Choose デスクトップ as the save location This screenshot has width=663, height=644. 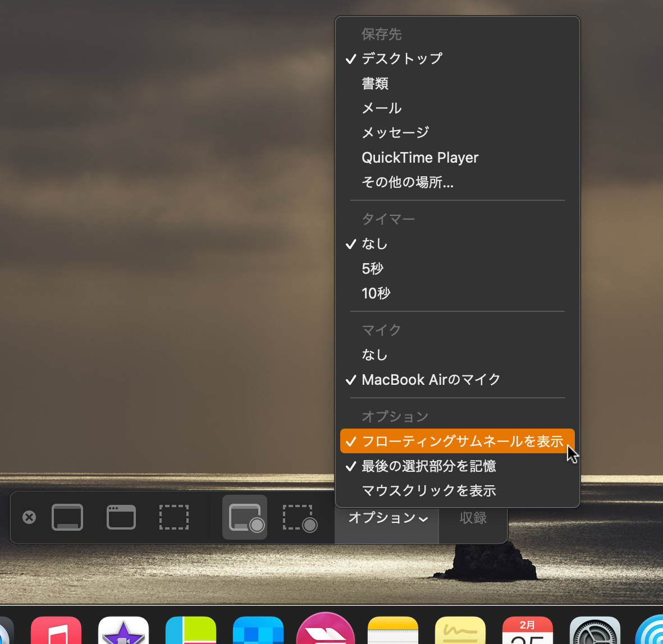coord(457,58)
